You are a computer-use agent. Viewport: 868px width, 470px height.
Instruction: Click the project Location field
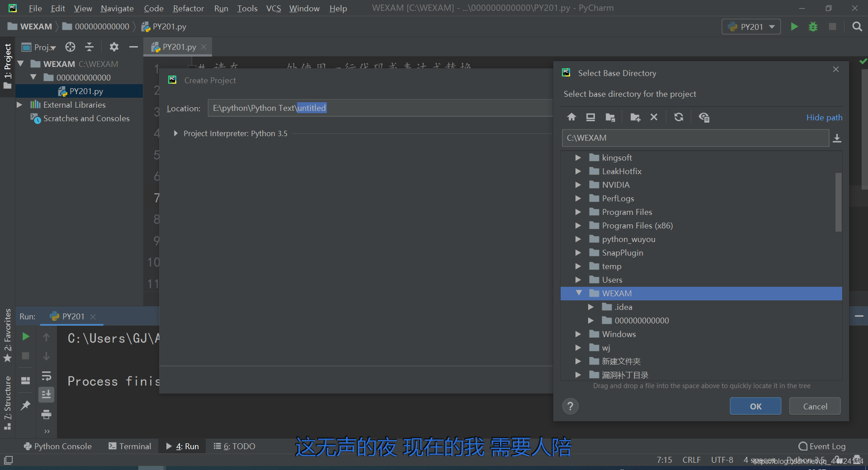380,108
